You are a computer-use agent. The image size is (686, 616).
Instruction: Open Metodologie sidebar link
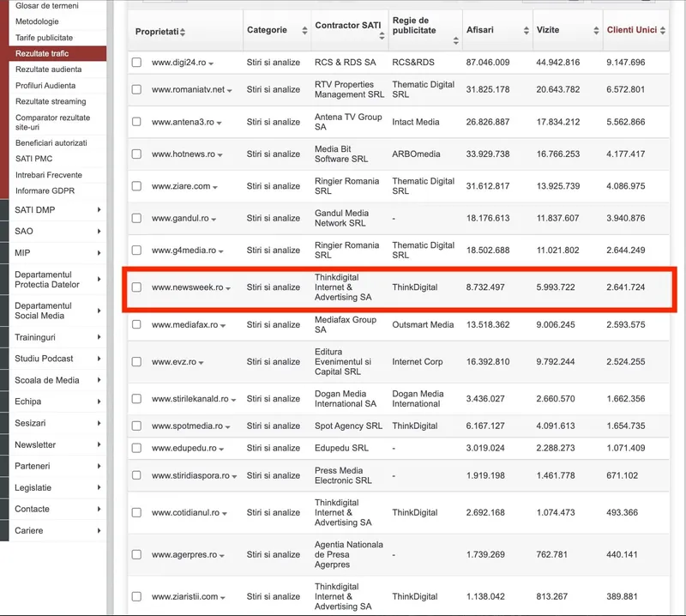tap(37, 21)
